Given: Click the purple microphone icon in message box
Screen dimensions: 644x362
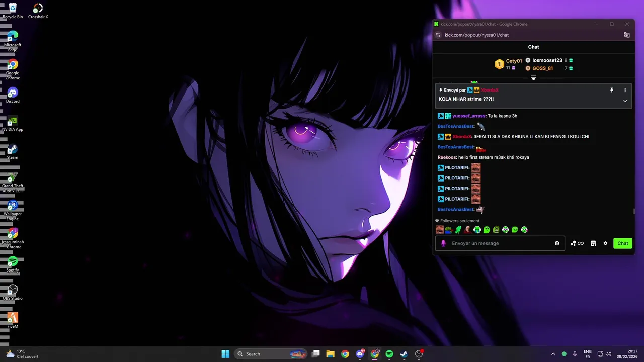Looking at the screenshot, I should point(443,243).
